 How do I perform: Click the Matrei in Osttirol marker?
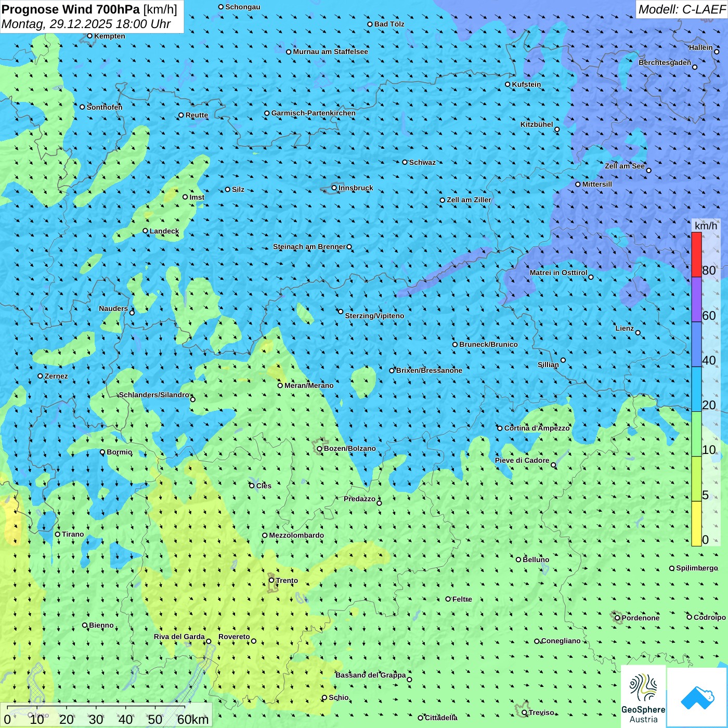click(591, 277)
